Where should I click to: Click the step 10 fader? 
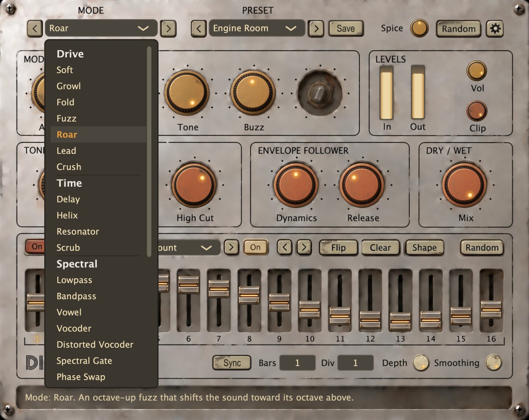coord(309,309)
